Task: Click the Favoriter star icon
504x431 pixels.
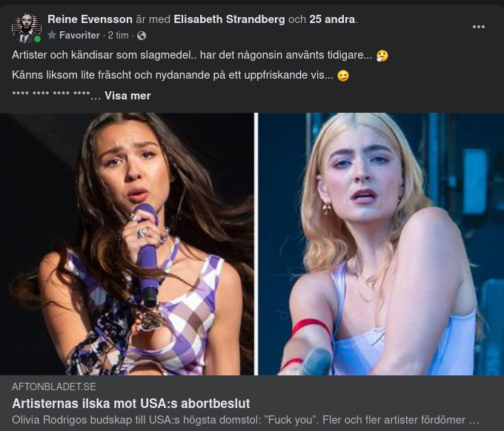Action: (52, 36)
